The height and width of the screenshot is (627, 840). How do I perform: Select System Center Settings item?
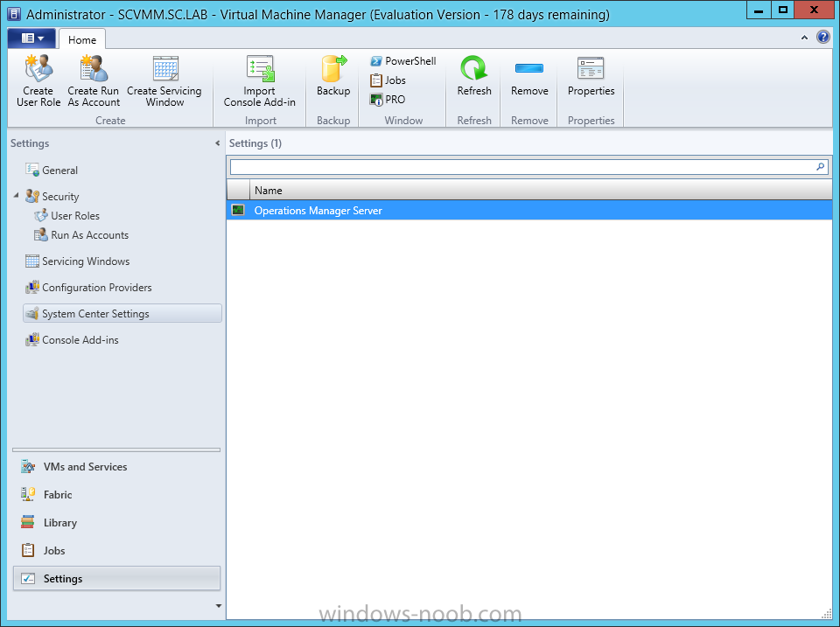coord(122,314)
